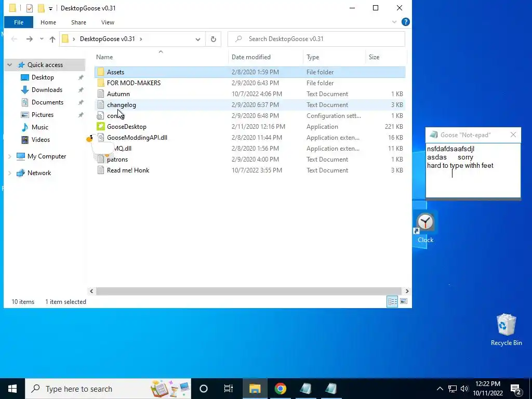This screenshot has width=532, height=399.
Task: Click the taskbar clock showing 12:22 PM
Action: pyautogui.click(x=488, y=389)
